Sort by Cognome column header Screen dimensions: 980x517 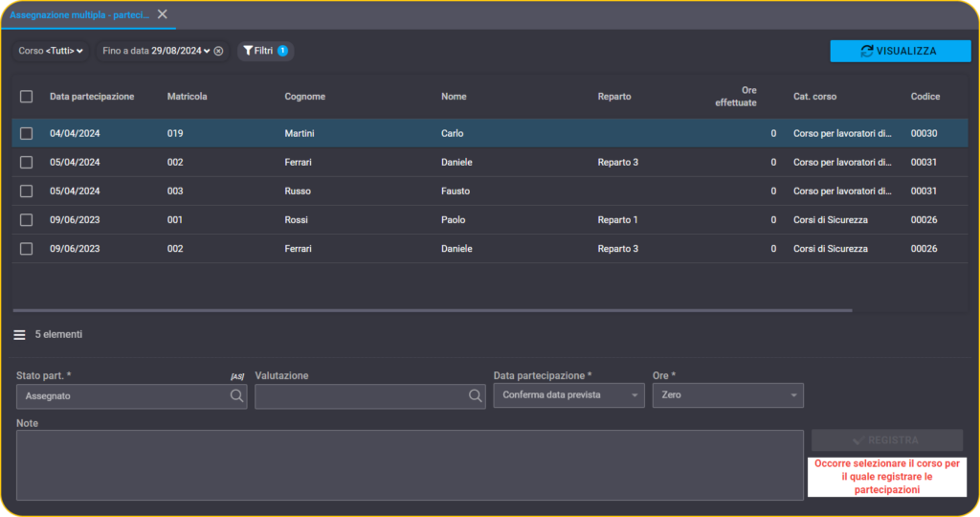305,97
